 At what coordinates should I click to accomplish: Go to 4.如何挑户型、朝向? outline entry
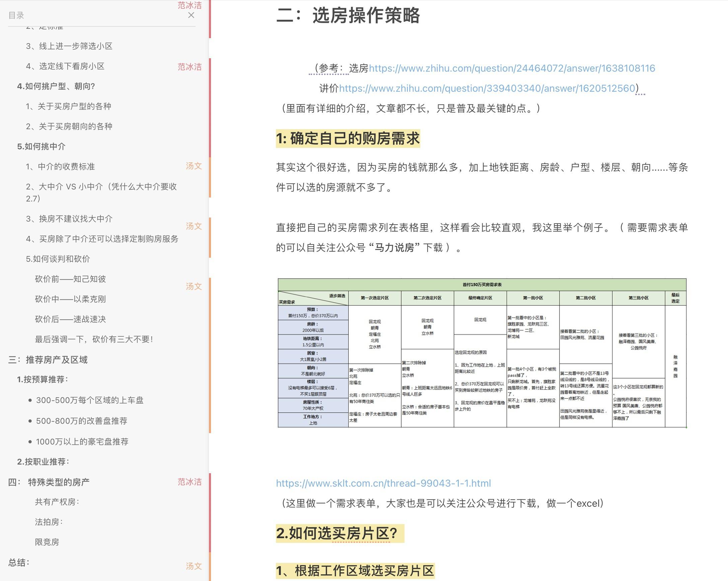tap(56, 86)
